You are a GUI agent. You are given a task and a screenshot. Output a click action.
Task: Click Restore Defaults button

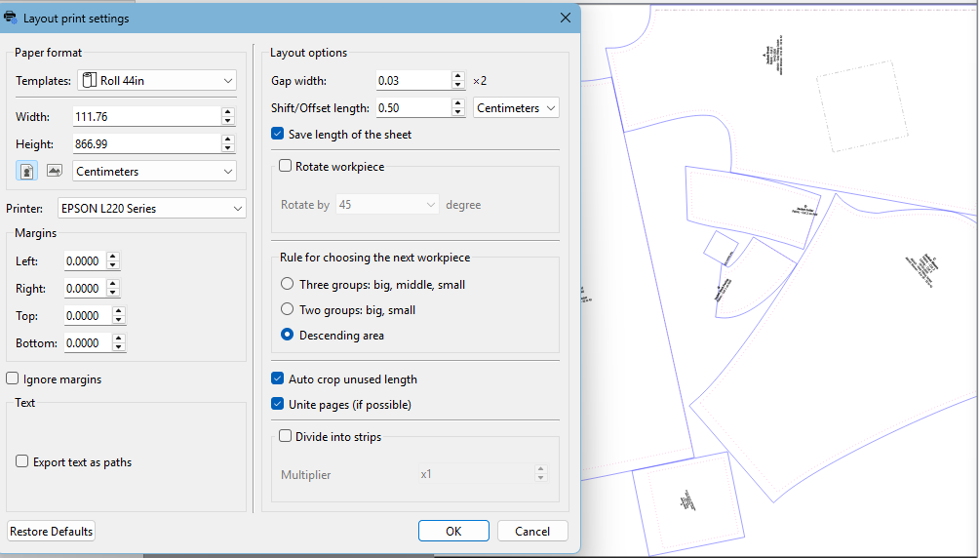click(x=51, y=531)
